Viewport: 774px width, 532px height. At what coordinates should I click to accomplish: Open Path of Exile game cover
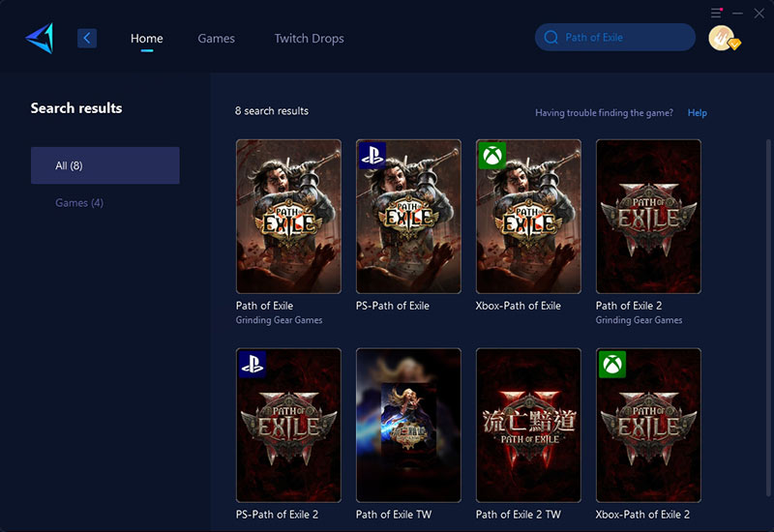[x=288, y=216]
